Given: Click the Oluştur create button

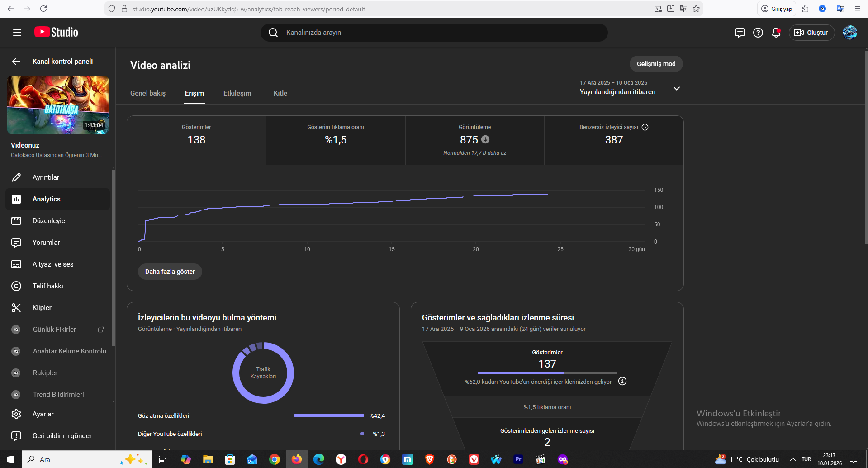Looking at the screenshot, I should tap(811, 33).
